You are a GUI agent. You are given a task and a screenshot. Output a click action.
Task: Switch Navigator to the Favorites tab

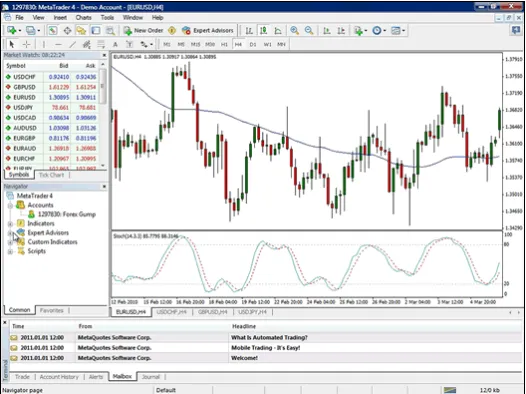tap(51, 311)
